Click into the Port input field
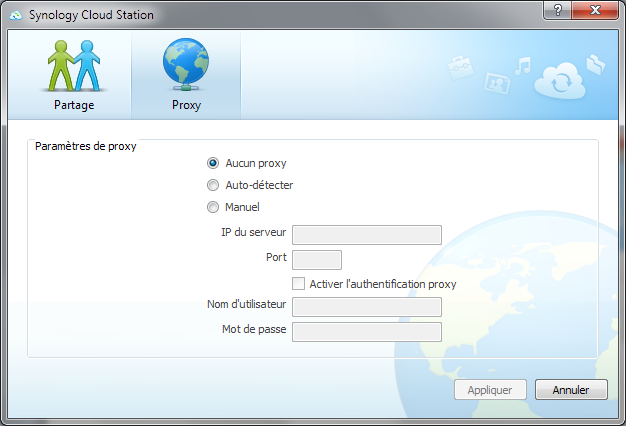This screenshot has width=626, height=426. click(317, 260)
